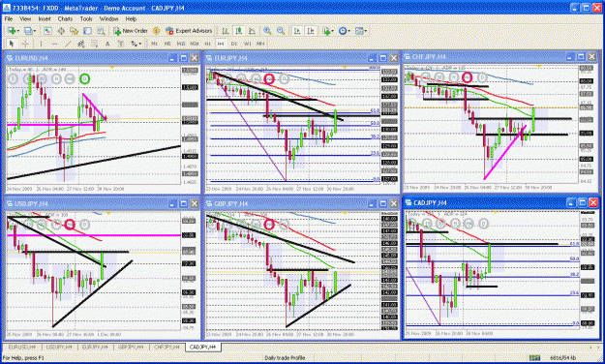Select the Text tool marked A

[x=107, y=44]
